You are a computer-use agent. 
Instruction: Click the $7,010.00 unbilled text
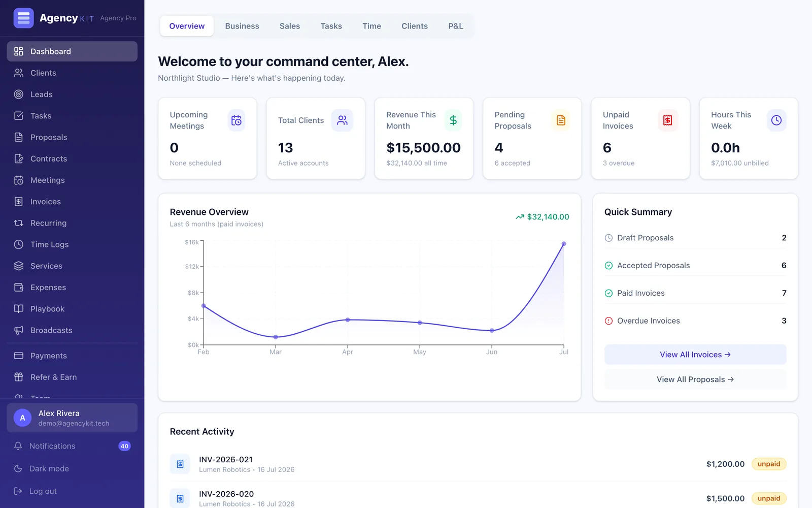coord(740,163)
